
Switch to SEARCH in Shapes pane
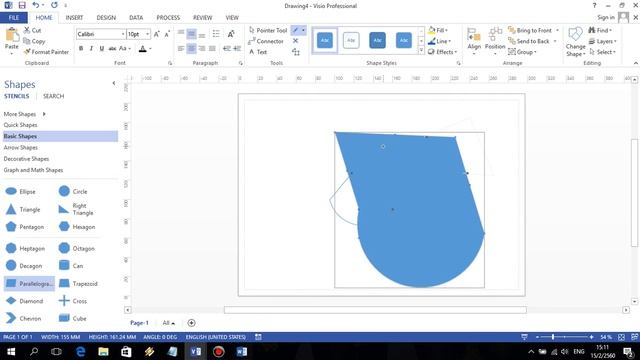coord(53,96)
